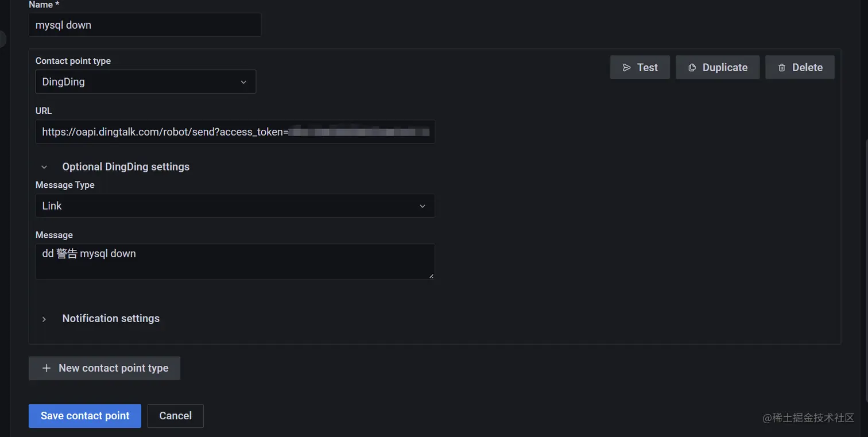Viewport: 868px width, 437px height.
Task: Open the Message Type dropdown showing Link
Action: point(235,206)
